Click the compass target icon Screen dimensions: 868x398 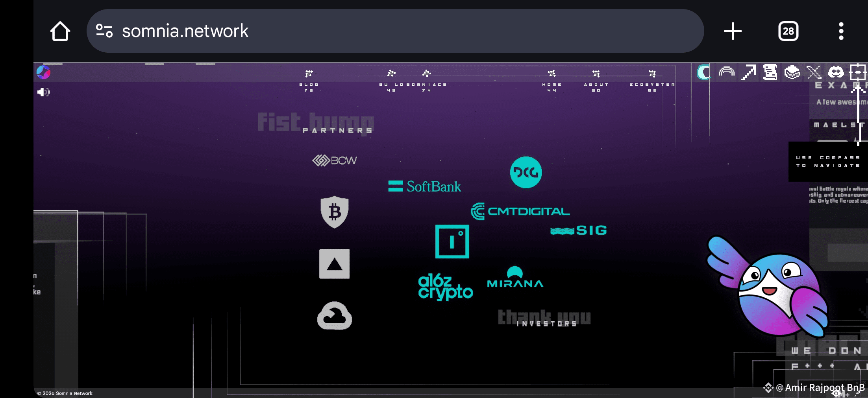coord(858,72)
